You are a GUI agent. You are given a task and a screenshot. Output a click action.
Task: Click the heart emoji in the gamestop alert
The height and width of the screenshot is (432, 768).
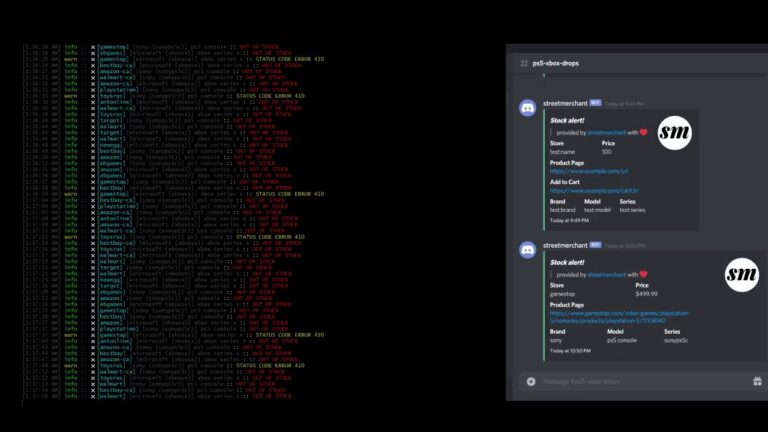(x=644, y=274)
